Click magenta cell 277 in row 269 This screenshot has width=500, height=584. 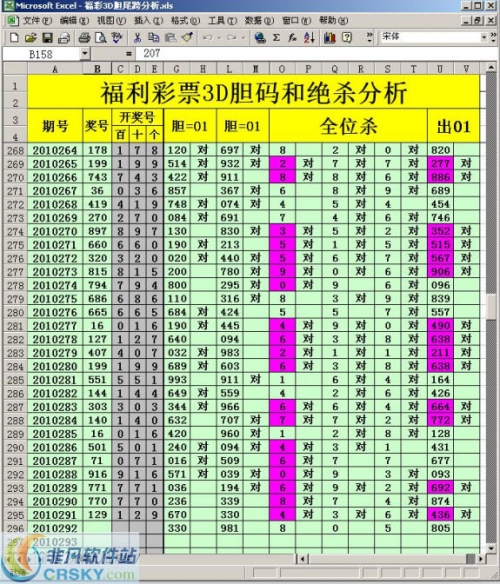(440, 164)
